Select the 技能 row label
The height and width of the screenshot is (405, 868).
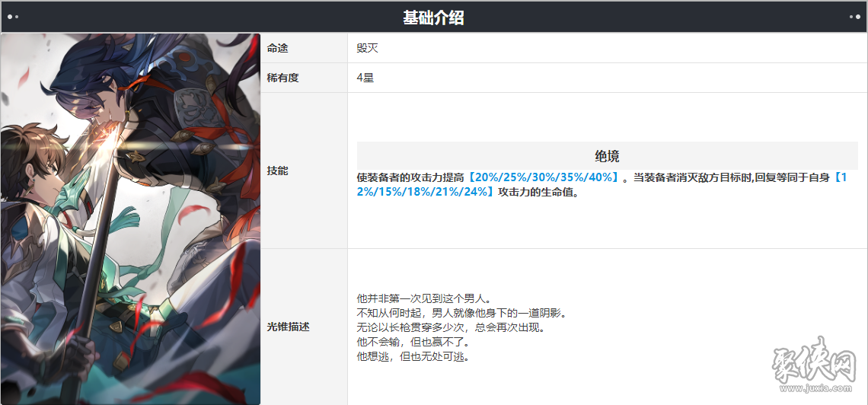pyautogui.click(x=277, y=171)
